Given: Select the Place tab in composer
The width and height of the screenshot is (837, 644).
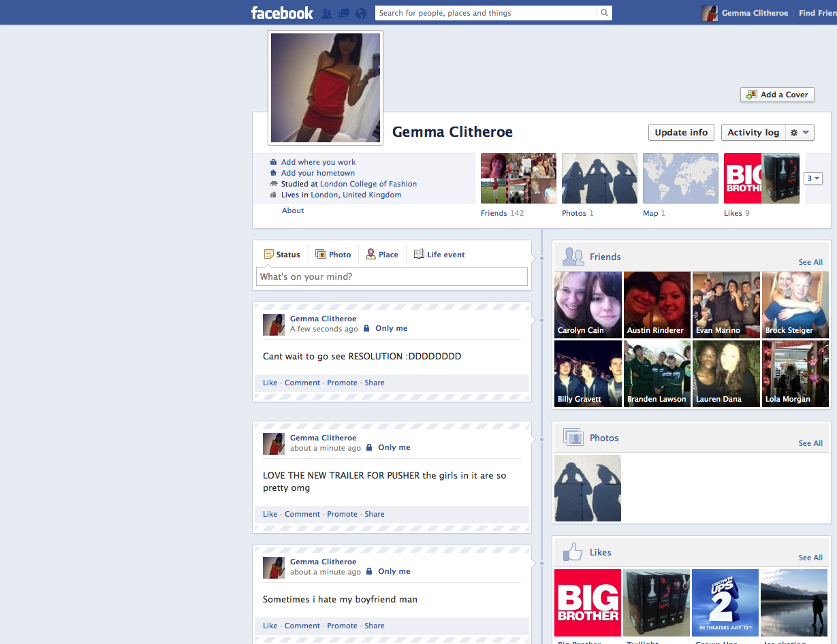Looking at the screenshot, I should (x=382, y=255).
